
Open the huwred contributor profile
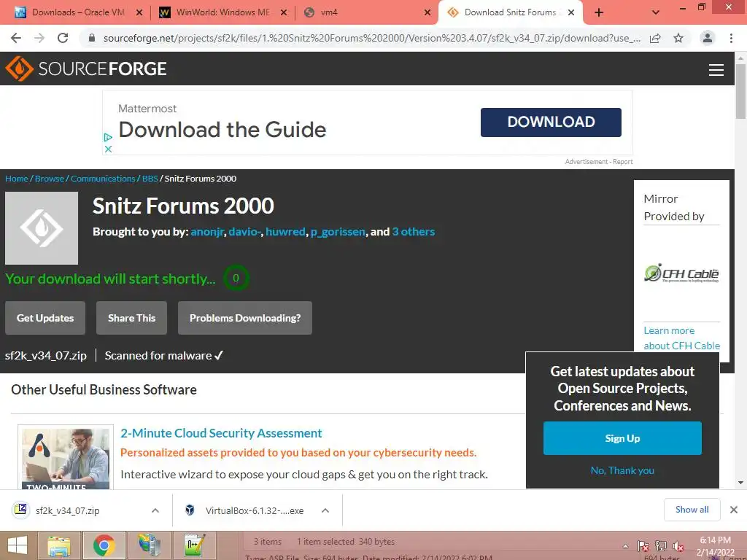click(285, 232)
